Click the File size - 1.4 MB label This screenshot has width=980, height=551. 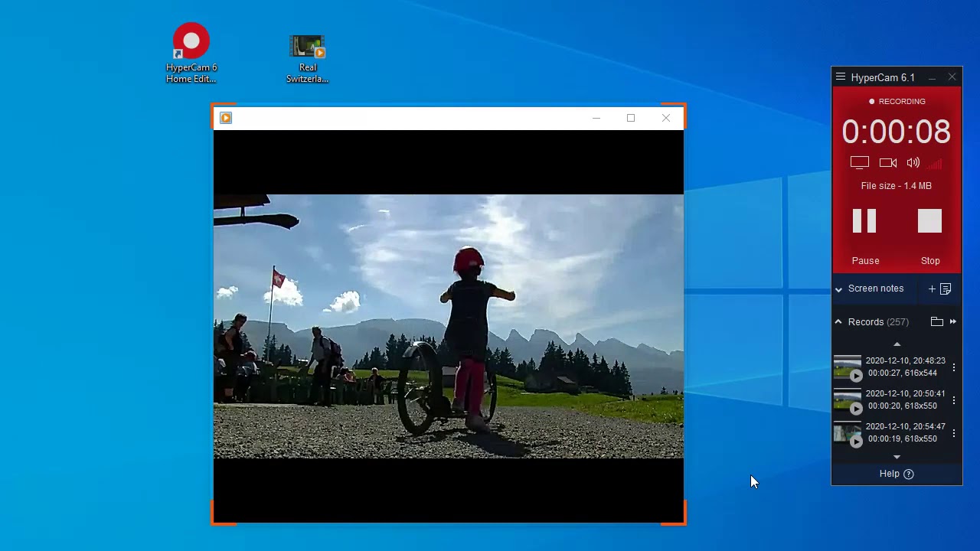point(897,186)
